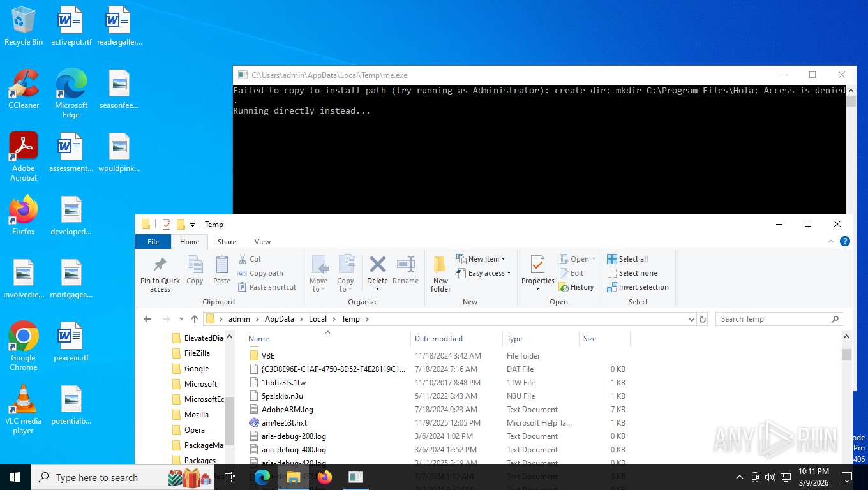Switch to the View ribbon tab
Screen dimensions: 868x490
(x=262, y=242)
